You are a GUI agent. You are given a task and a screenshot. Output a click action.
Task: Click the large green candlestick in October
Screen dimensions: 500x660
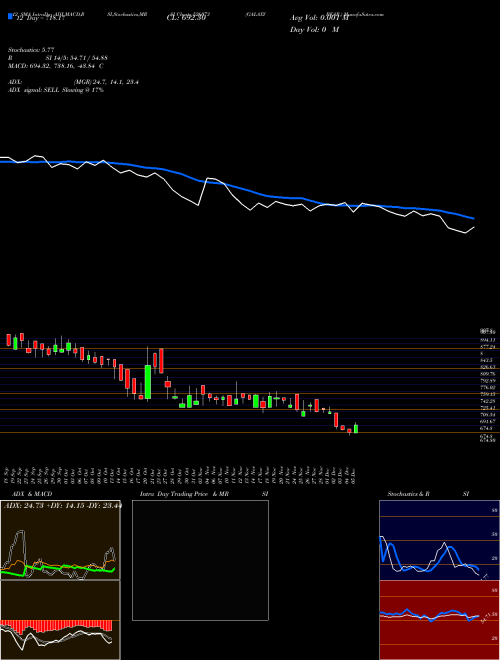[x=148, y=382]
